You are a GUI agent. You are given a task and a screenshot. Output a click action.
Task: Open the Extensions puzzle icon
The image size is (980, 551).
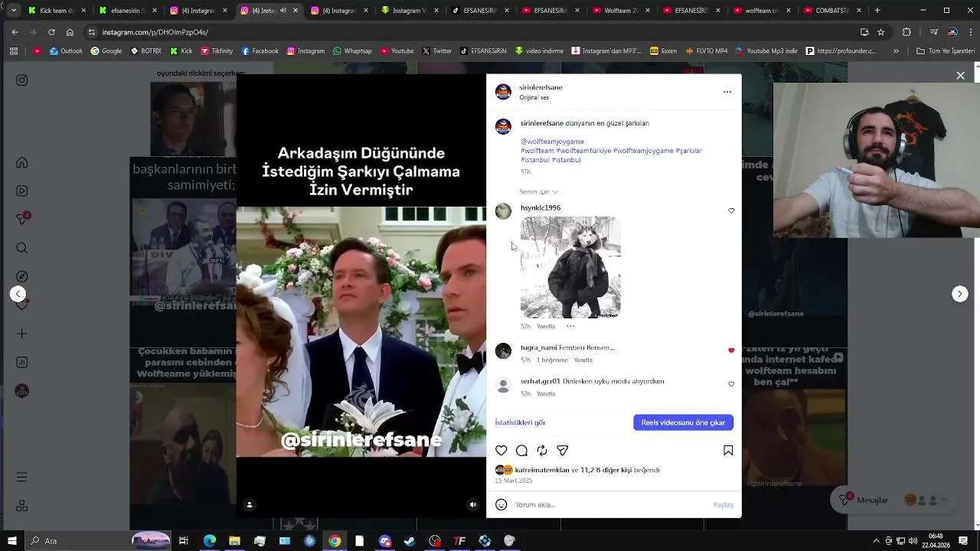coord(906,32)
